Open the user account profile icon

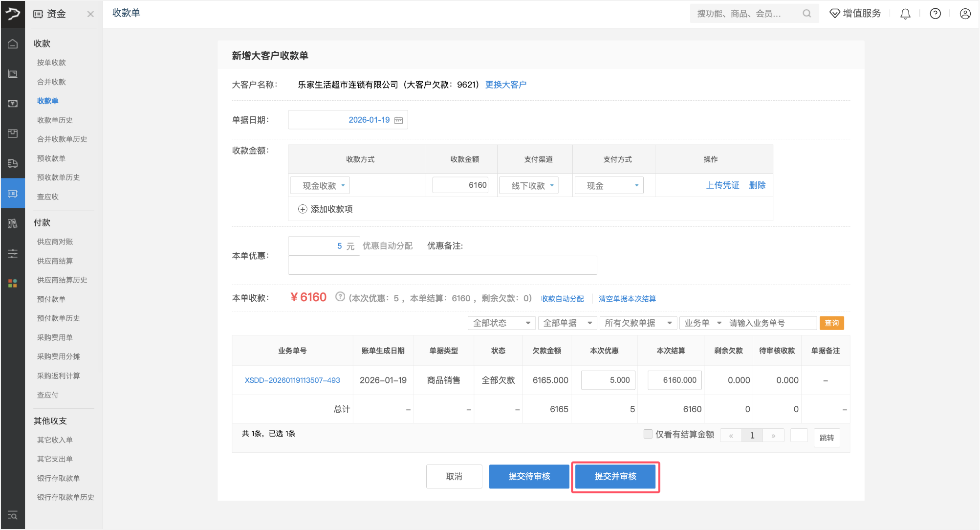click(965, 14)
